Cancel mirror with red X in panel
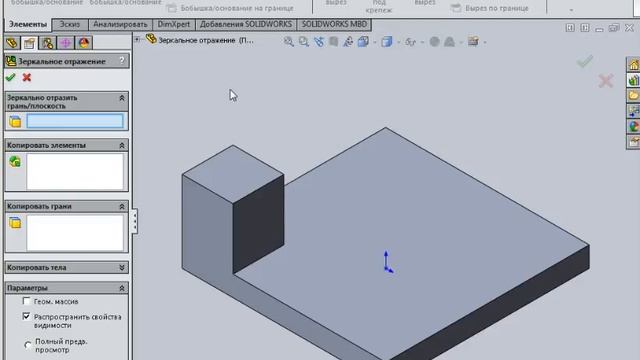 click(x=27, y=77)
